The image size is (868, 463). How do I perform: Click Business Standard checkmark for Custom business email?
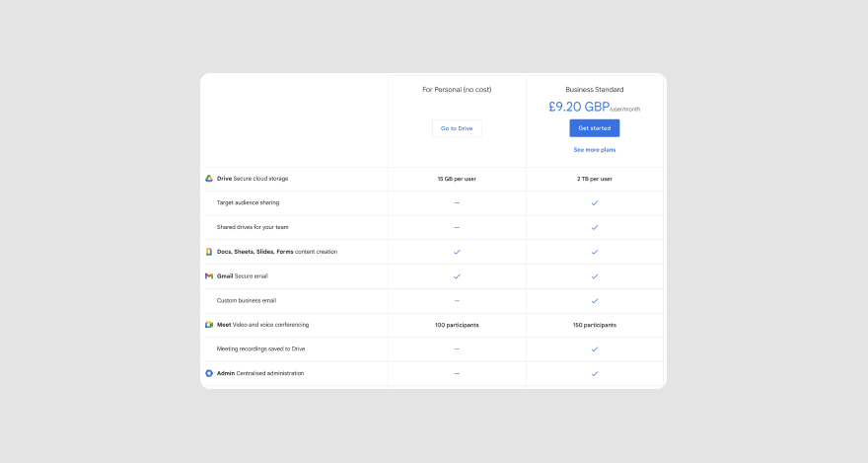(x=595, y=301)
